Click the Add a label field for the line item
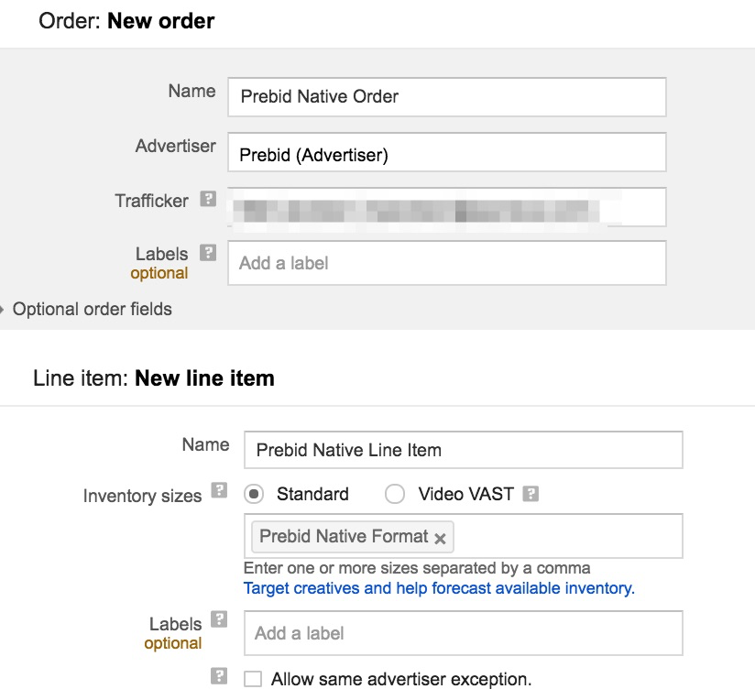 point(463,632)
